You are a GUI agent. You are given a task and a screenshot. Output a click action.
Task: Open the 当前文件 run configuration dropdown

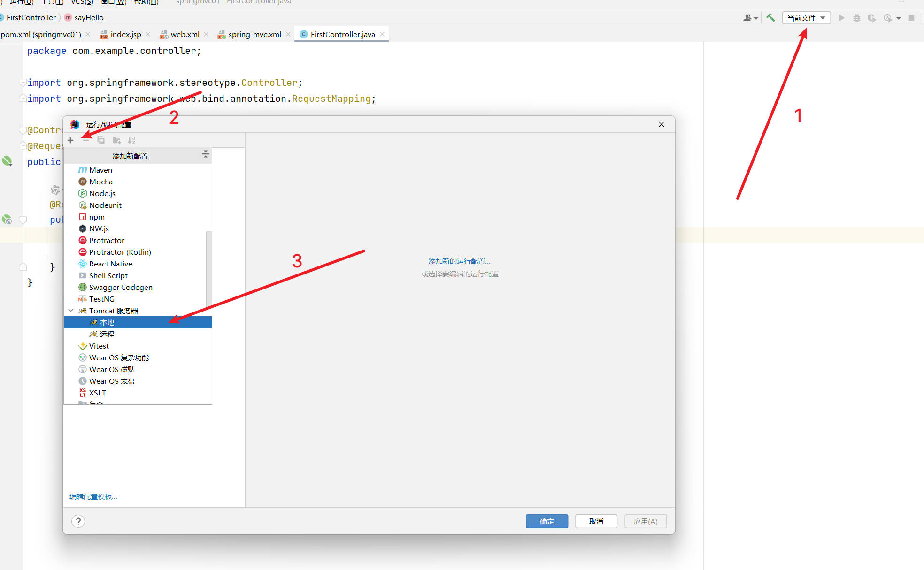click(806, 18)
